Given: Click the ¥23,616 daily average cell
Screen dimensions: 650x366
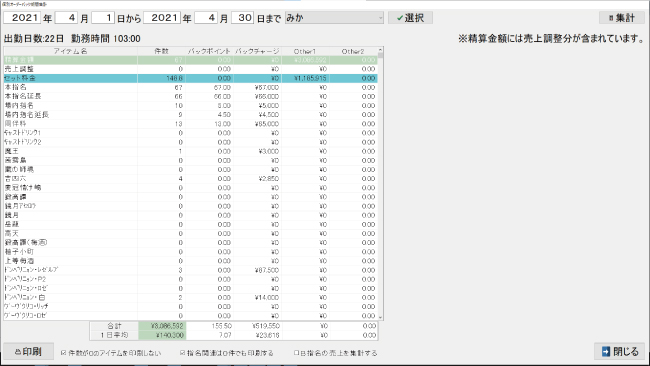Looking at the screenshot, I should (257, 335).
